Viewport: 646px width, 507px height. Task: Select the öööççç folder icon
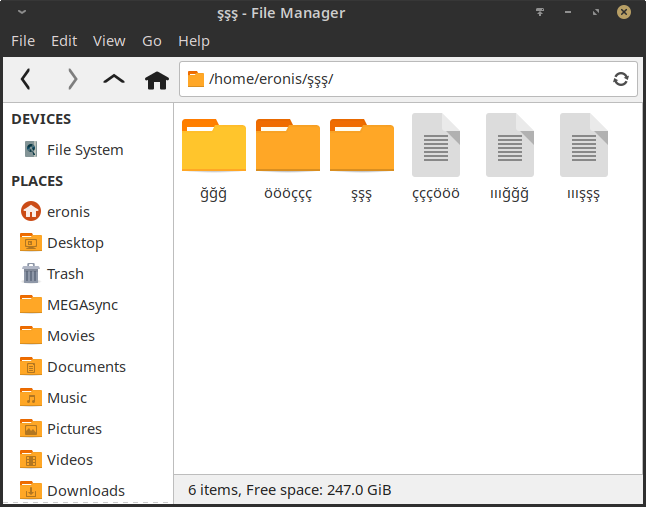(x=288, y=145)
